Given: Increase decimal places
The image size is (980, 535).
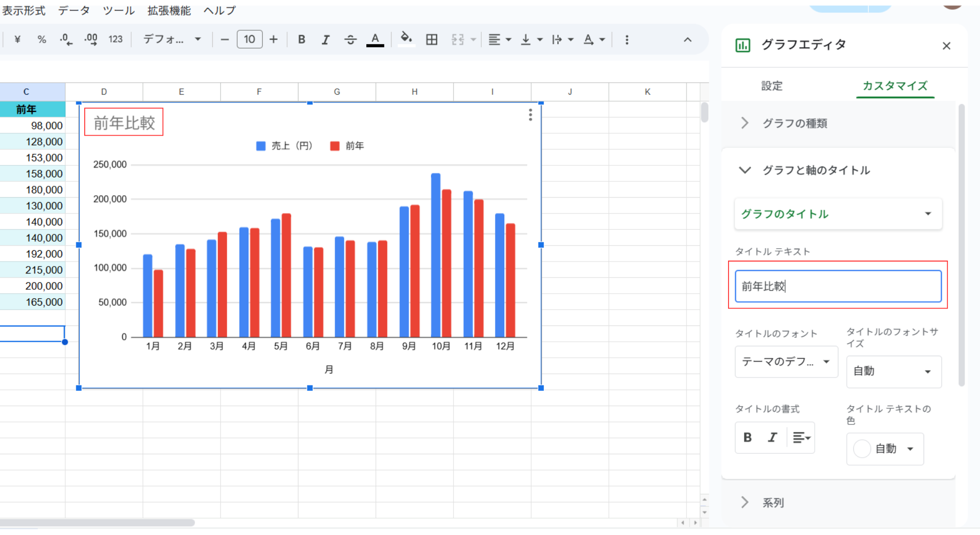Looking at the screenshot, I should click(91, 40).
